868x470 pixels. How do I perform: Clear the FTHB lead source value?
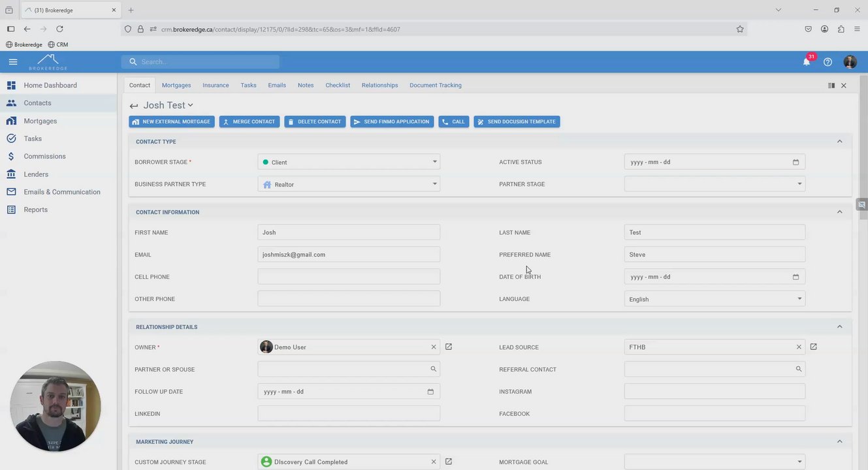798,347
